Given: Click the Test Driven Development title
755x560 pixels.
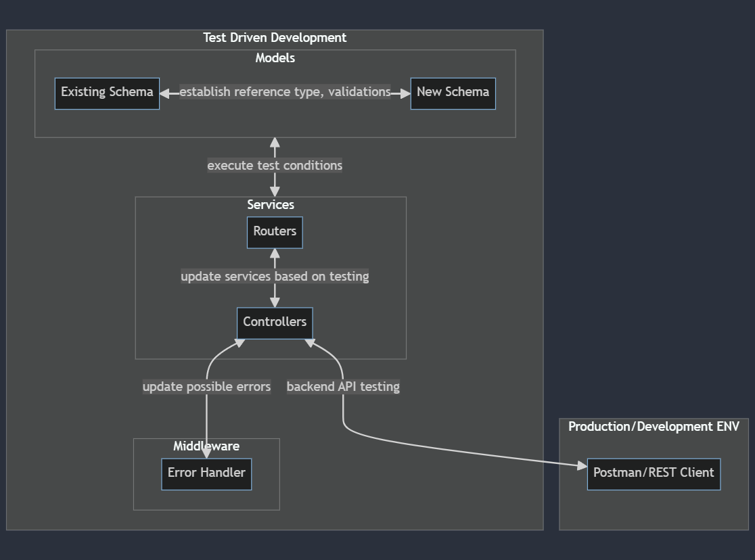Looking at the screenshot, I should 274,38.
